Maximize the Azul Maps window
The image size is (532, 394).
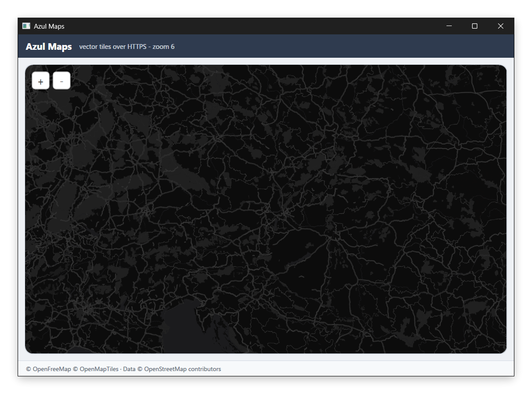(475, 26)
